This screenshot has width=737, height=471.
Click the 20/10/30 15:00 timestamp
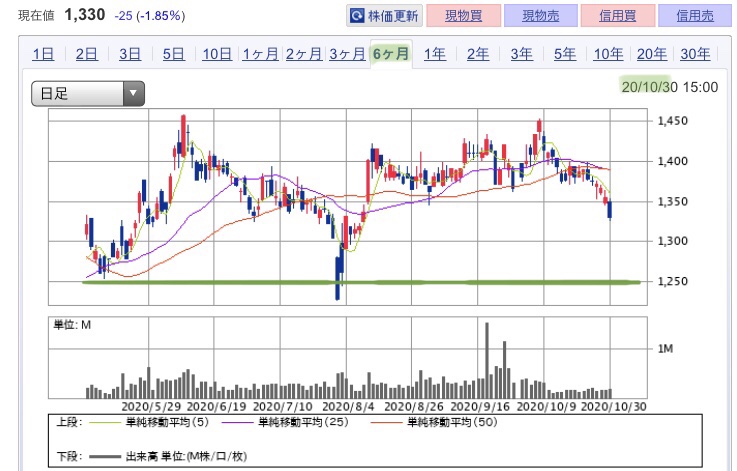pos(670,87)
